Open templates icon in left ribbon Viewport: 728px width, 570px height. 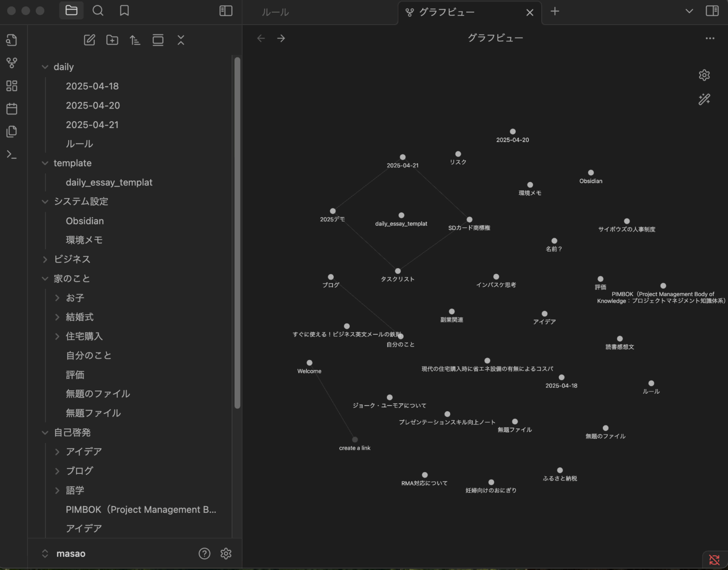point(12,131)
